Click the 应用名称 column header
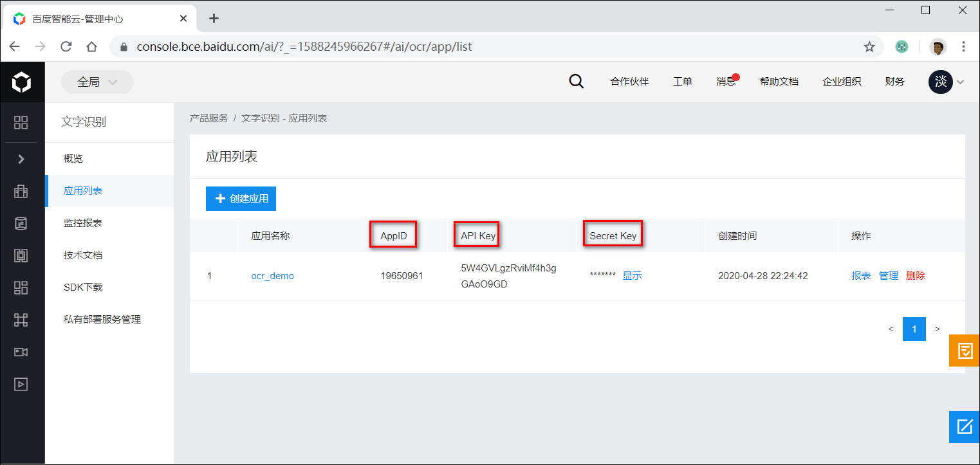 [270, 236]
